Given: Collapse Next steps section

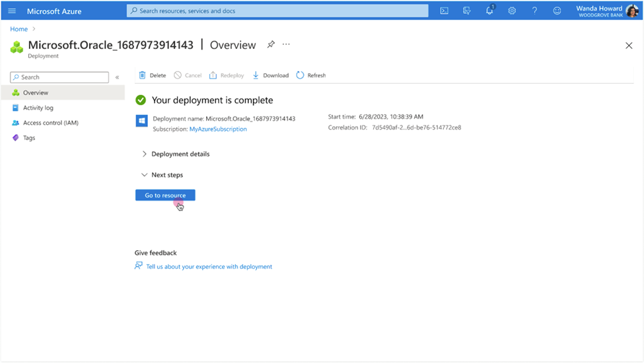Looking at the screenshot, I should pos(162,175).
